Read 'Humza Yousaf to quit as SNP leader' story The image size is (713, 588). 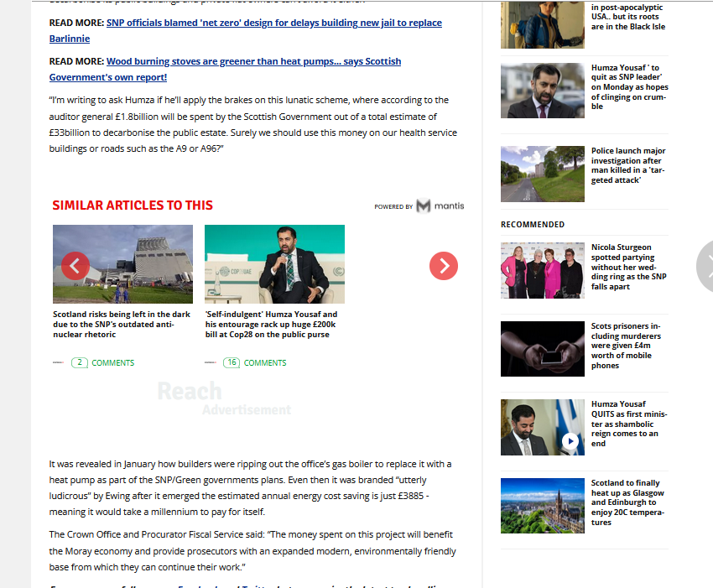(629, 87)
